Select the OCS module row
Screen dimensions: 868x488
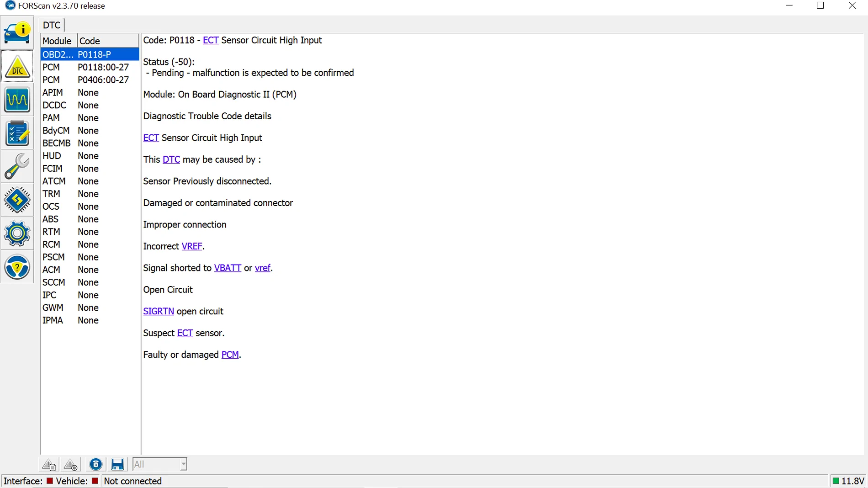pos(90,207)
